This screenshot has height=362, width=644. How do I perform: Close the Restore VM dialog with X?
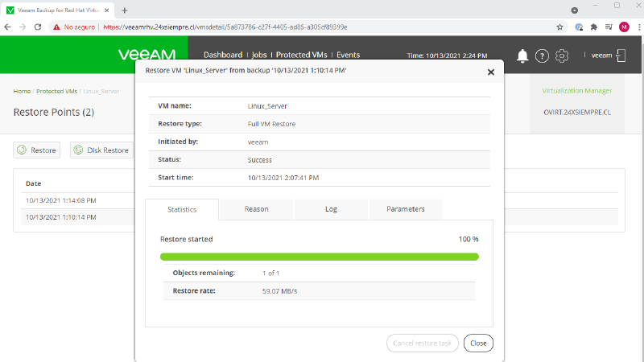point(491,72)
